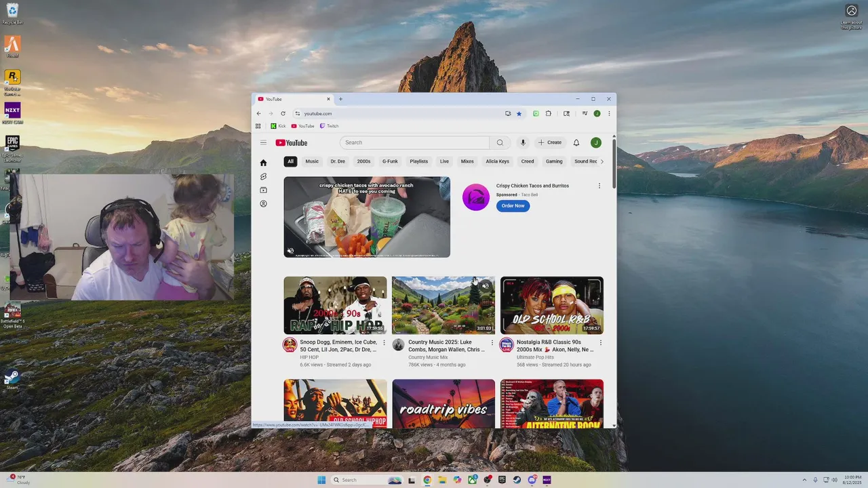Open the Twitch bookmark

click(x=329, y=126)
